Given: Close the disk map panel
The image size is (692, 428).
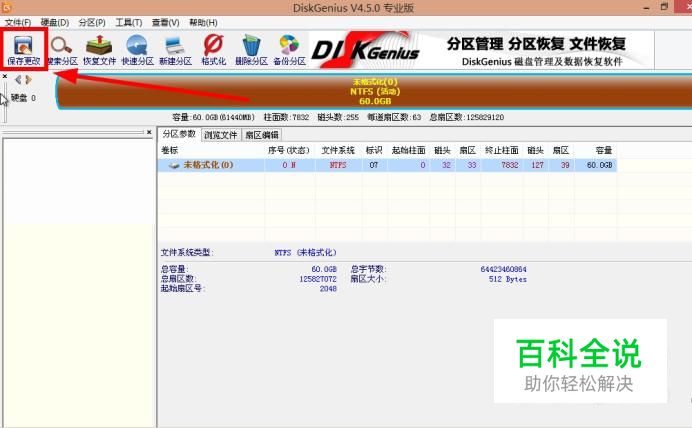Looking at the screenshot, I should click(5, 76).
